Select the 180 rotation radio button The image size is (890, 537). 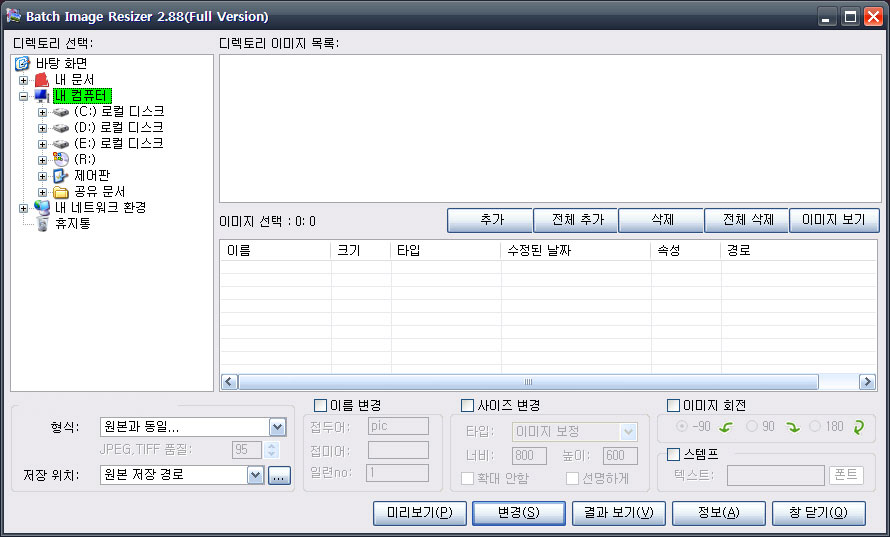(815, 426)
